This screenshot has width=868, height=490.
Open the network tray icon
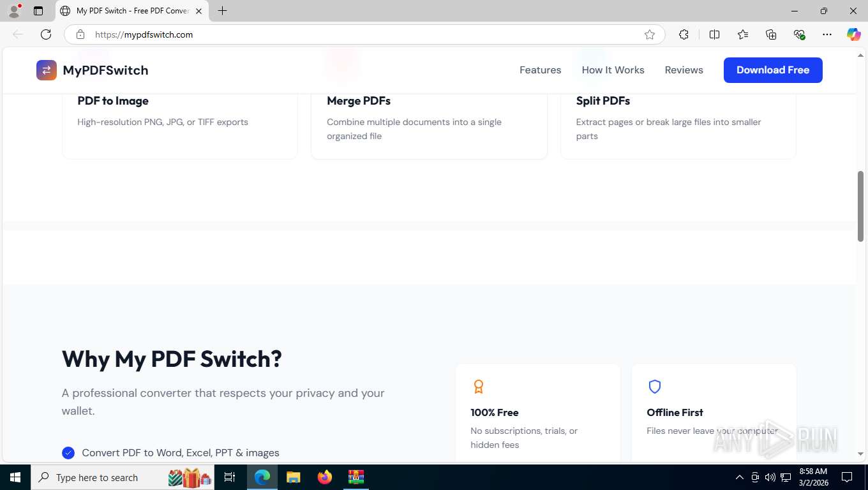click(x=786, y=477)
